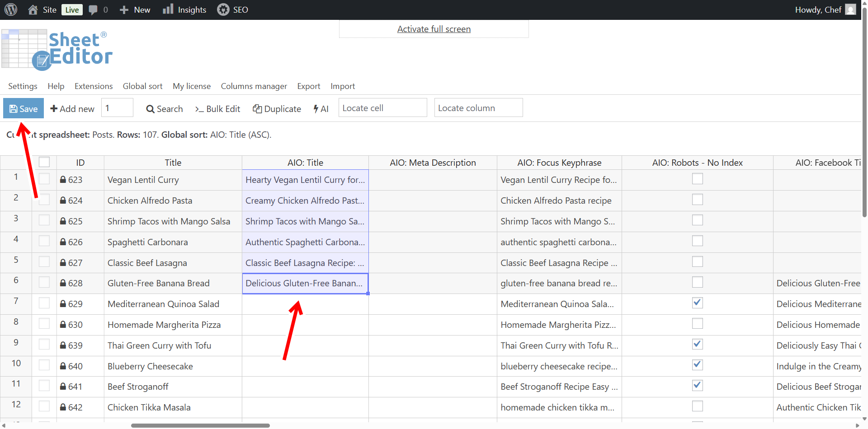
Task: Expand the New content menu
Action: pos(135,9)
